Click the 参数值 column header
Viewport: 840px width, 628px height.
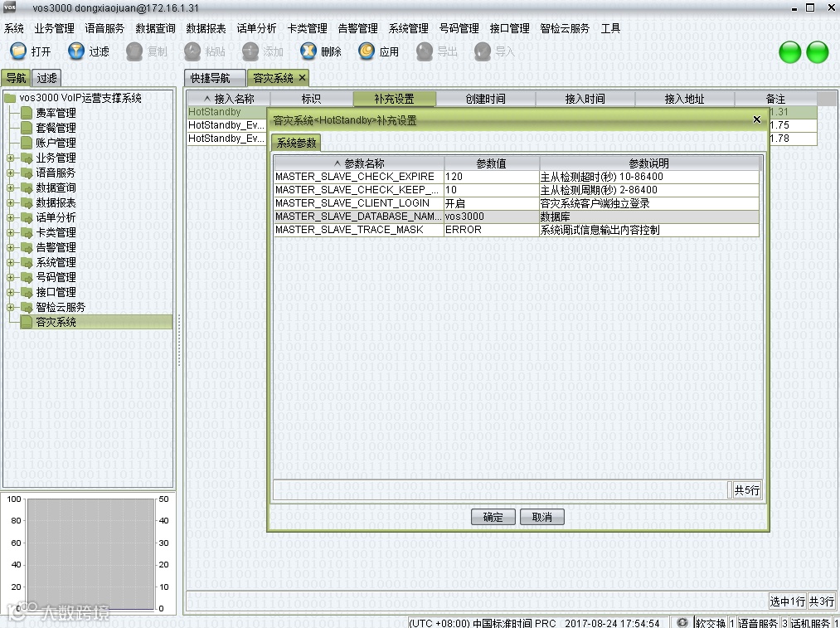point(492,163)
